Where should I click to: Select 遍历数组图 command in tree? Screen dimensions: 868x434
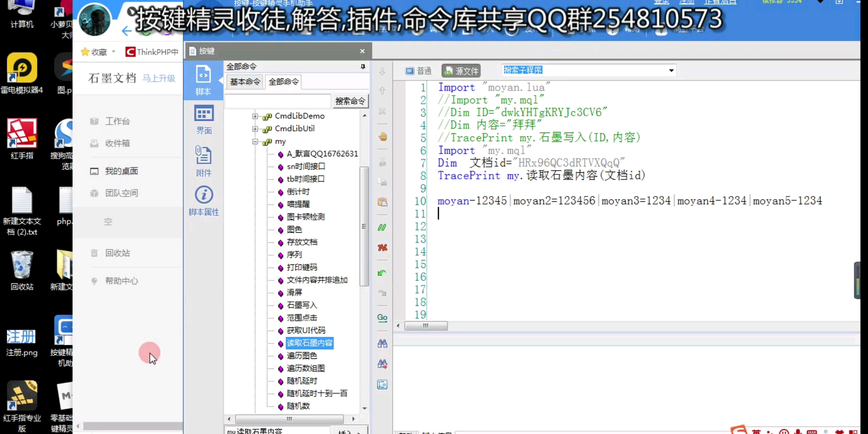pos(305,368)
